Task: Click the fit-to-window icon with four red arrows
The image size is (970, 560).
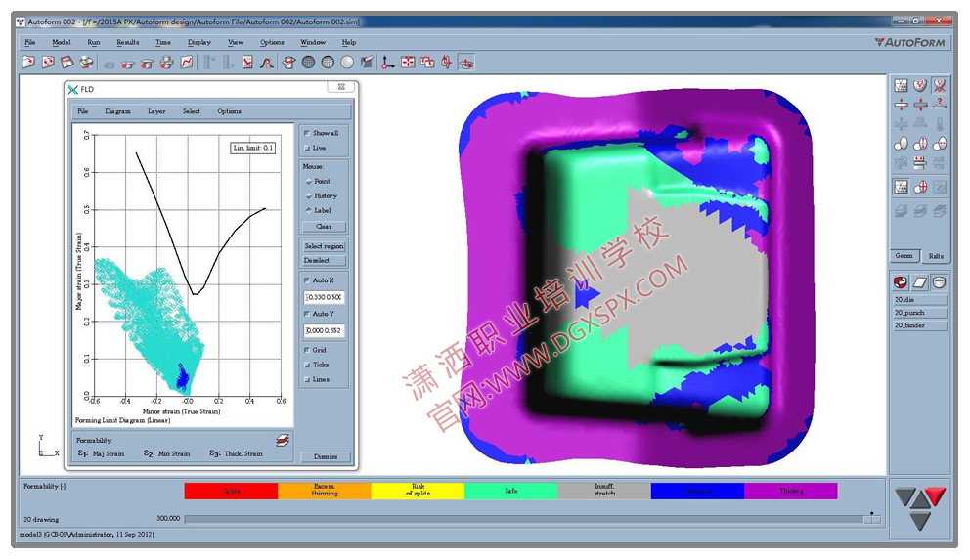Action: [408, 63]
